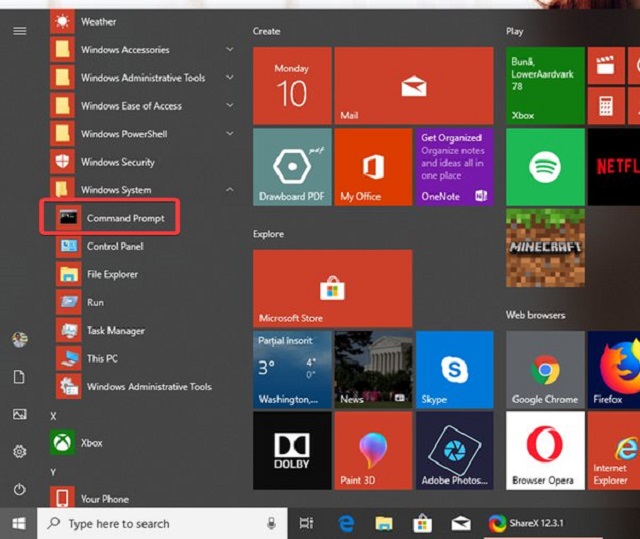This screenshot has width=640, height=539.
Task: Launch Drawboard PDF tile
Action: click(292, 167)
